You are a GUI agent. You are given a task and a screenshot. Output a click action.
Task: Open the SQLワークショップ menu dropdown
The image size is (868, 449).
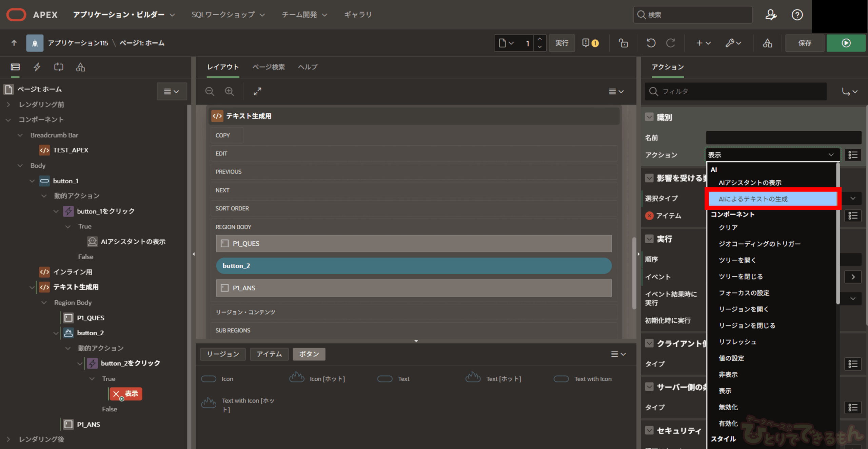[x=228, y=15]
